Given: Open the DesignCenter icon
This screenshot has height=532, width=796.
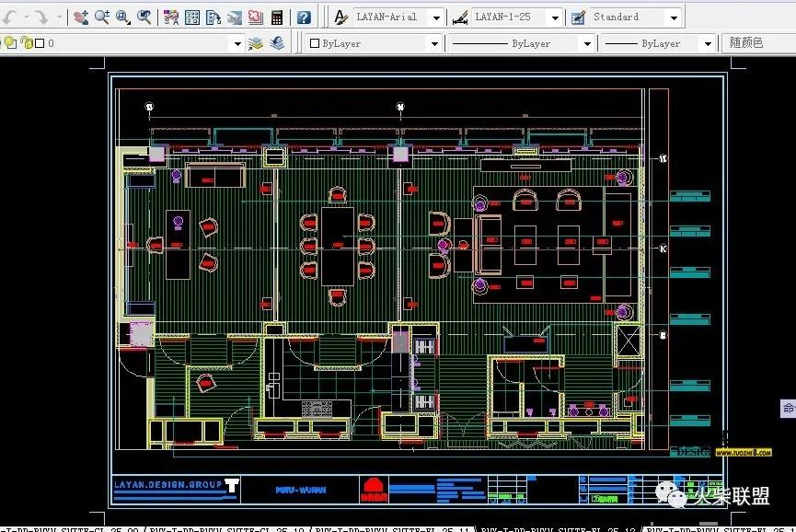Looking at the screenshot, I should coord(192,17).
